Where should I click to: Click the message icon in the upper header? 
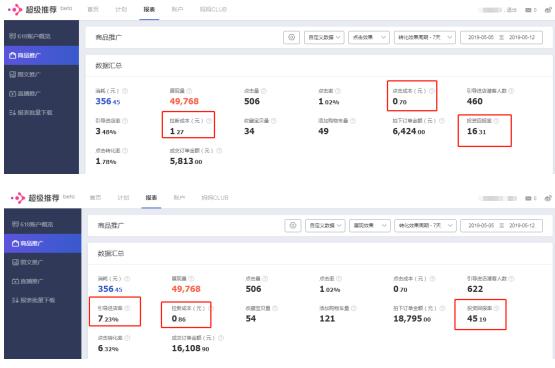(528, 10)
